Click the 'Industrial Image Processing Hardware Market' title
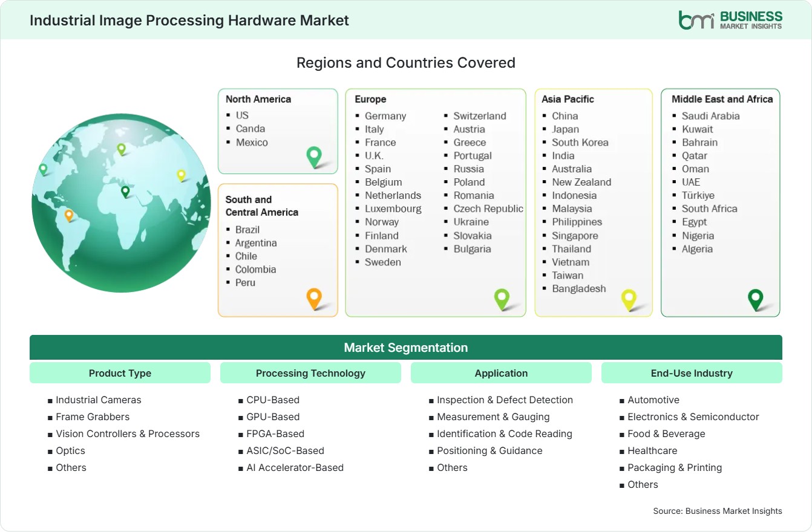The image size is (812, 532). point(189,20)
